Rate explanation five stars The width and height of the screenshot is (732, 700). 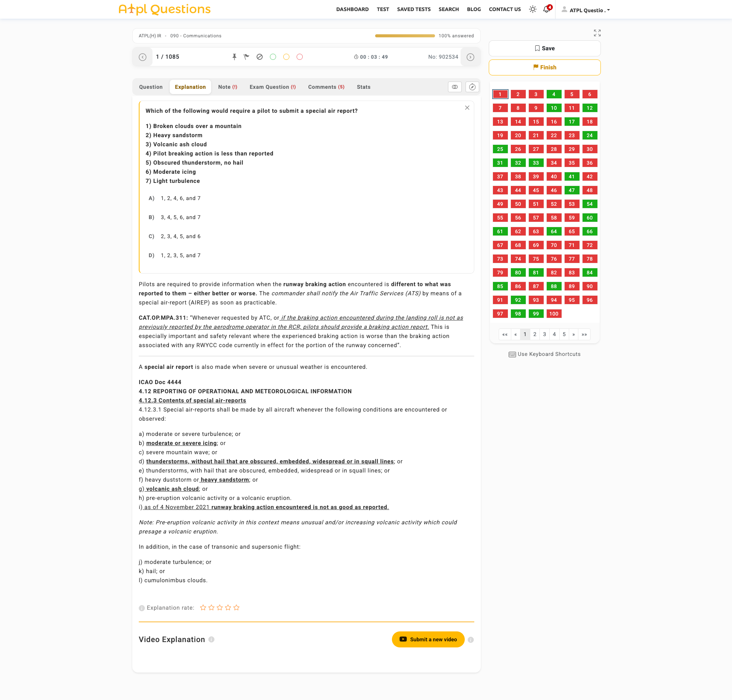click(236, 607)
